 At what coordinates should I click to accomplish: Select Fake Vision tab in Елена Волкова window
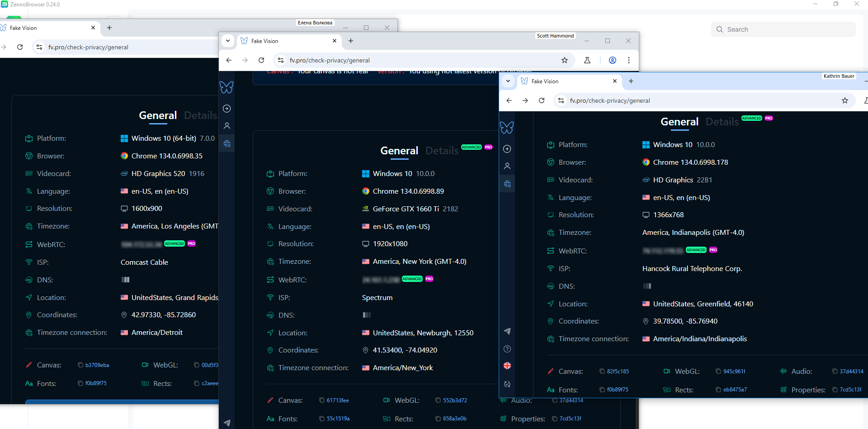[x=50, y=28]
